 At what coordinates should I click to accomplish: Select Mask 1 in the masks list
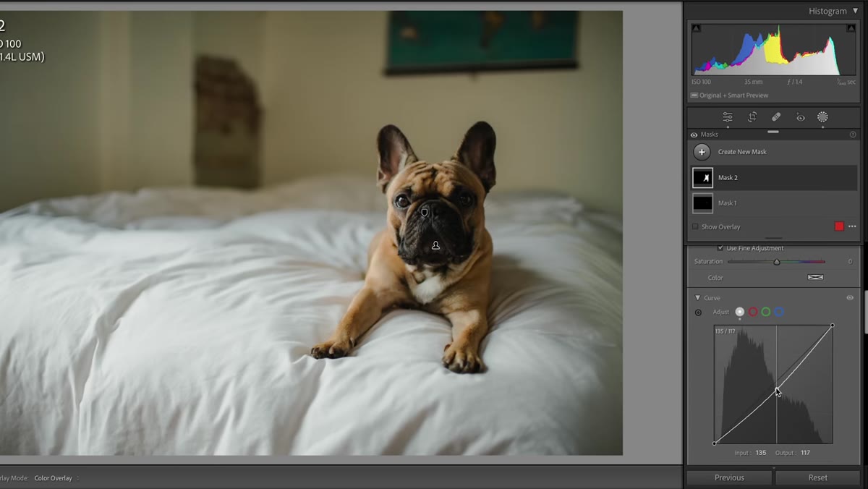point(774,203)
